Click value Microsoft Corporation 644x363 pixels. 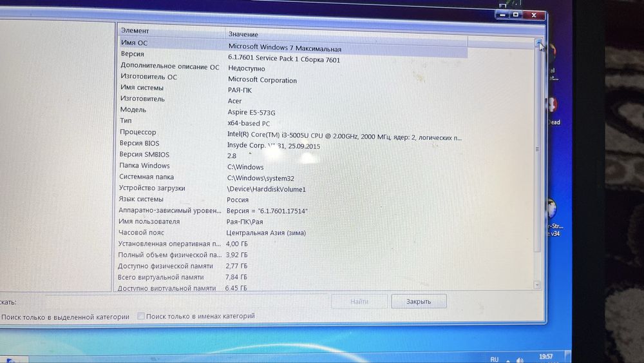[x=262, y=80]
